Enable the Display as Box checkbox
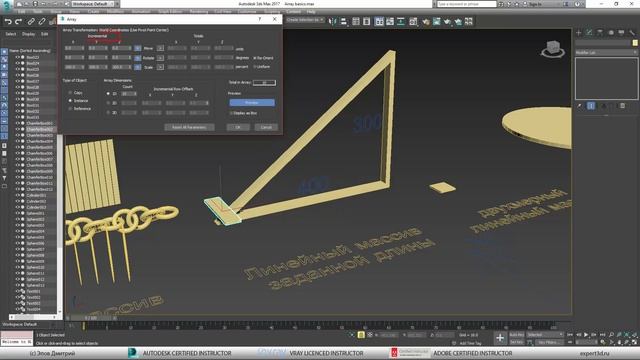The image size is (640, 360). coord(231,113)
